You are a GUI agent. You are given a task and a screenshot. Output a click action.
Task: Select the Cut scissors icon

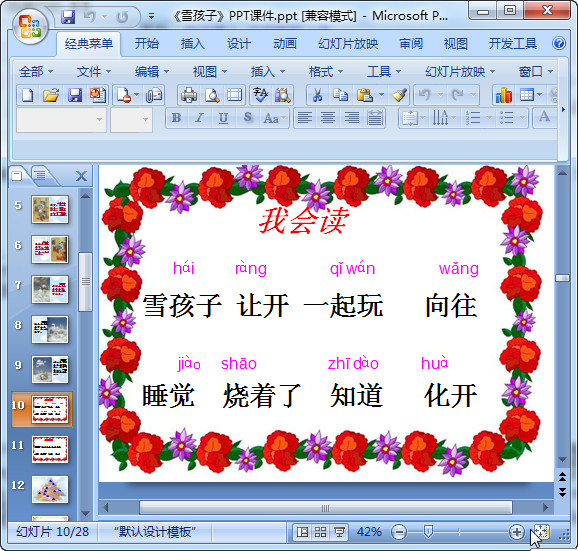[x=317, y=95]
